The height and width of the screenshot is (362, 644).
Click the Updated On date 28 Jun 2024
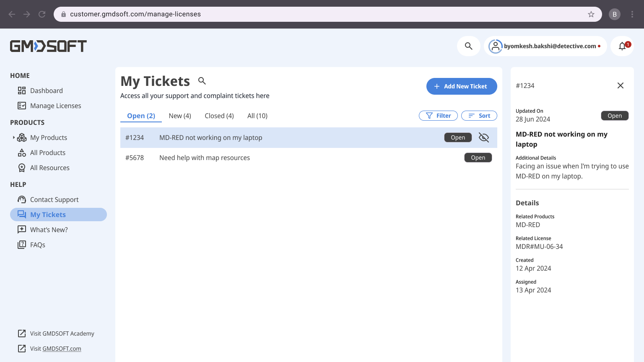(533, 119)
